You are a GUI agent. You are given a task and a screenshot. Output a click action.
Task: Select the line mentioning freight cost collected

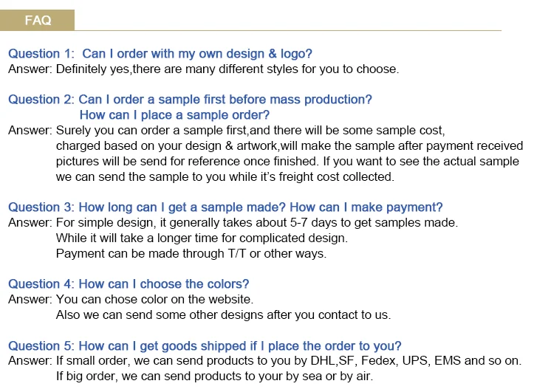tap(225, 177)
